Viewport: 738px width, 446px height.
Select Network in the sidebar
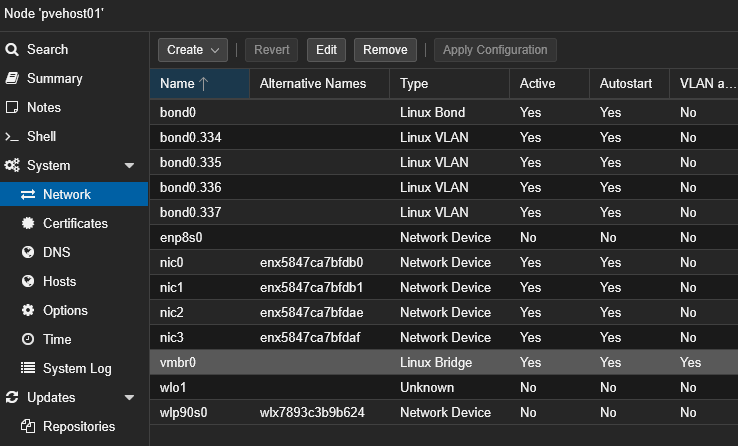pos(74,194)
